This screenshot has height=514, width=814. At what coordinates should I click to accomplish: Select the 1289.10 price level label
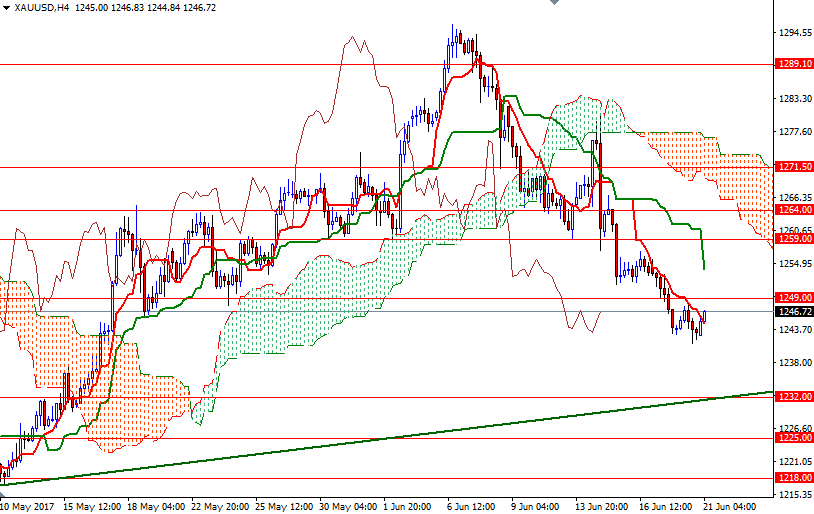pos(794,64)
